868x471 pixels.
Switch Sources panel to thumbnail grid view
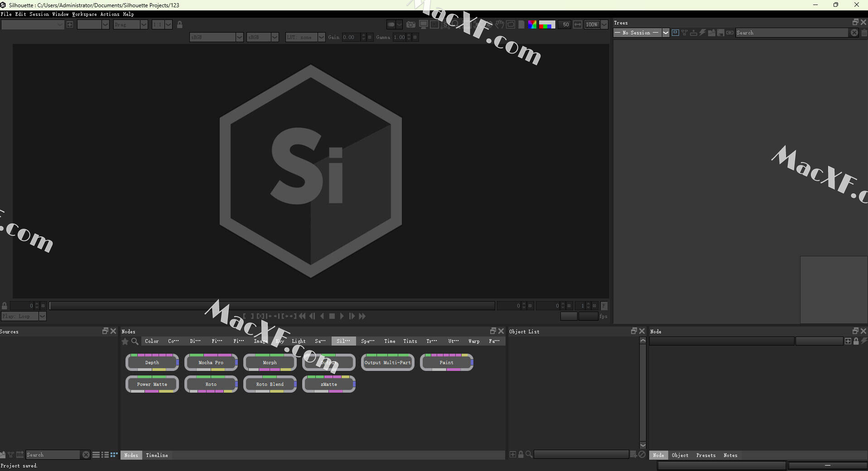[114, 455]
